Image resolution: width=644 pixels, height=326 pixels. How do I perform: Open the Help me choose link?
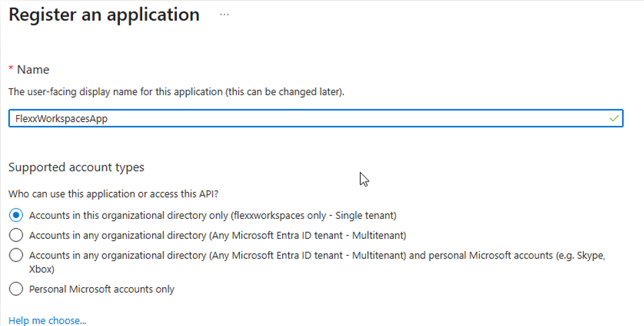click(48, 321)
